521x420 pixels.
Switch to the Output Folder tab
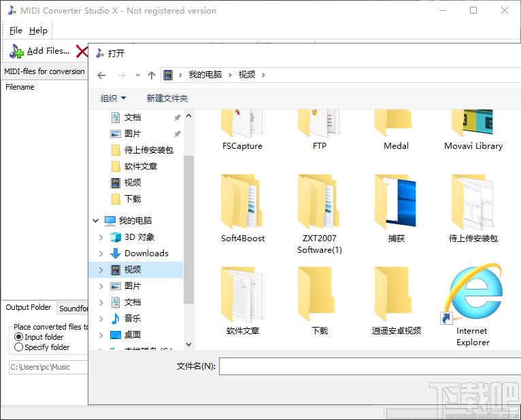click(x=29, y=307)
